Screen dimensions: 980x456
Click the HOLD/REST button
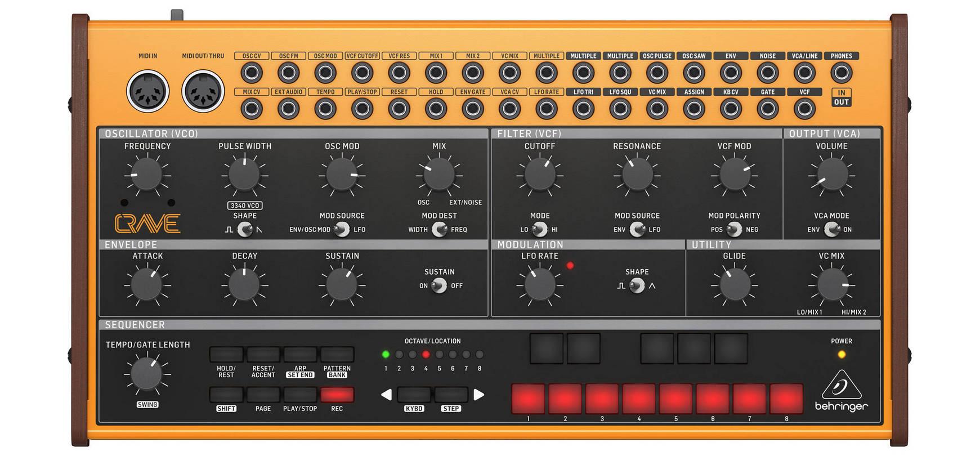pos(226,354)
